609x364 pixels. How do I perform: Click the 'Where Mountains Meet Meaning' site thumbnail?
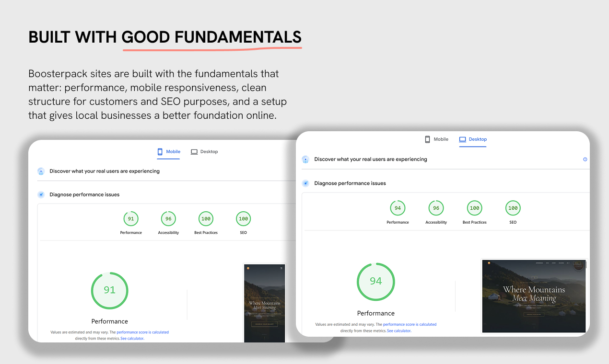pos(534,296)
